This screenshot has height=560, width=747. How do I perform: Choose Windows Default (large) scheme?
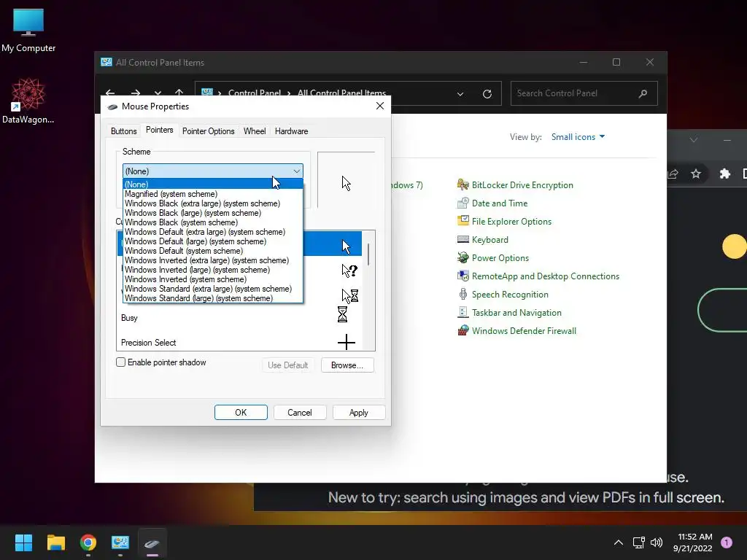(212, 241)
